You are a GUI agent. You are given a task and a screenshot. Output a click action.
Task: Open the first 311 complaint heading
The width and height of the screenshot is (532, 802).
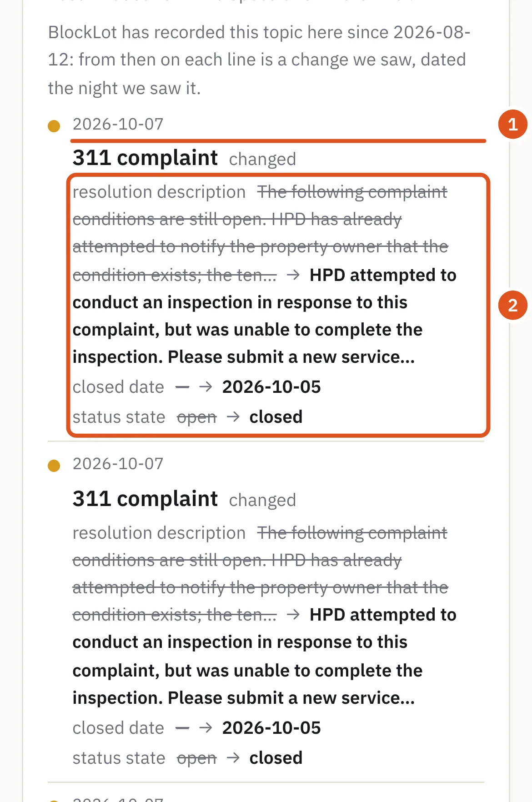tap(145, 158)
